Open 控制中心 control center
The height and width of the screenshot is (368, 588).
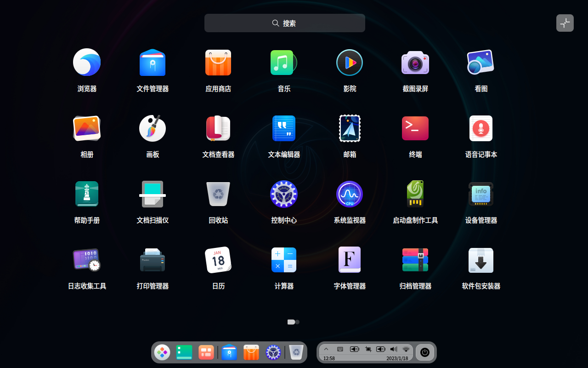pos(284,194)
